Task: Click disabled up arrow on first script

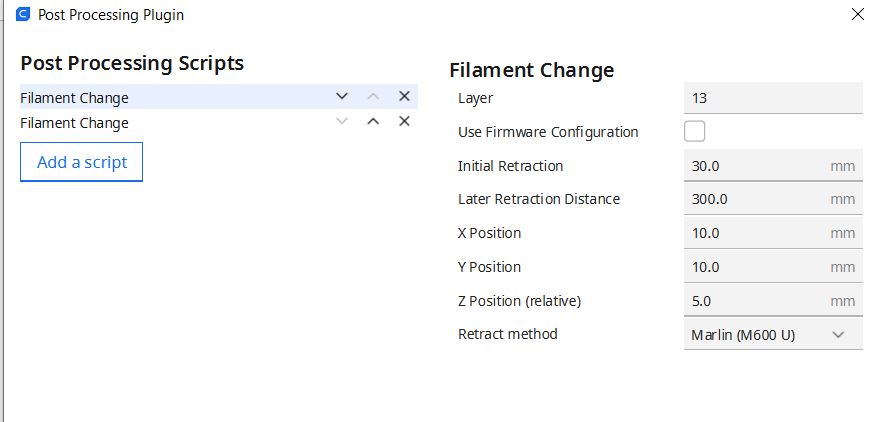Action: click(x=373, y=96)
